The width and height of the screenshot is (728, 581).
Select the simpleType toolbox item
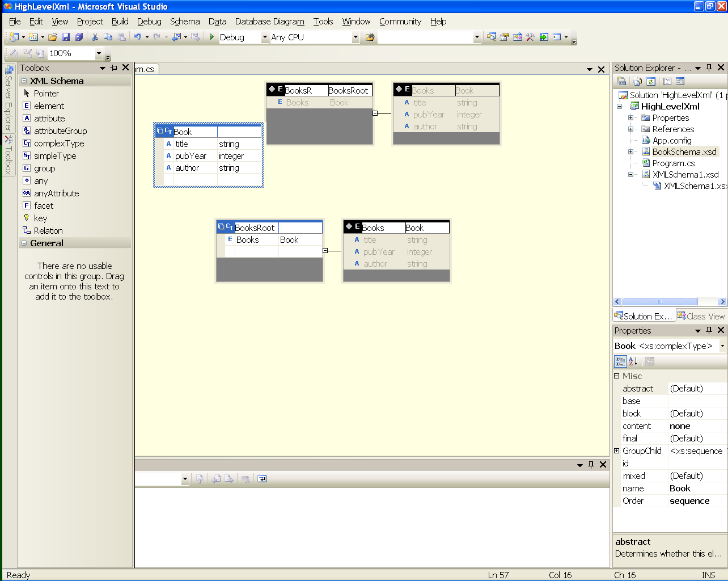55,156
